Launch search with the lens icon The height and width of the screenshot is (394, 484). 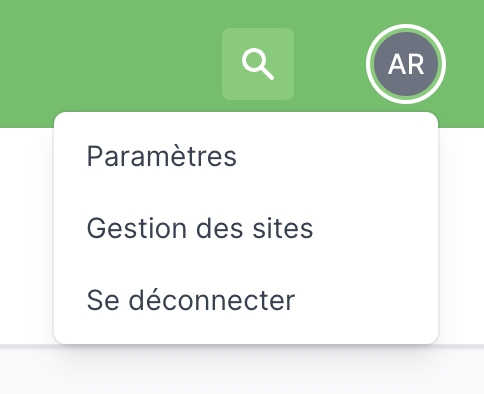[258, 64]
